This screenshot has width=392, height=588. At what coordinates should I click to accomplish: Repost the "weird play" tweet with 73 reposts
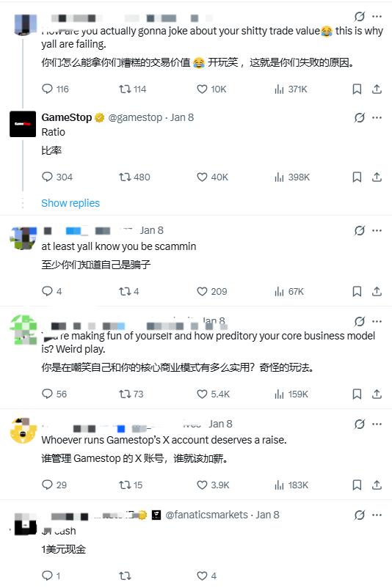click(131, 394)
